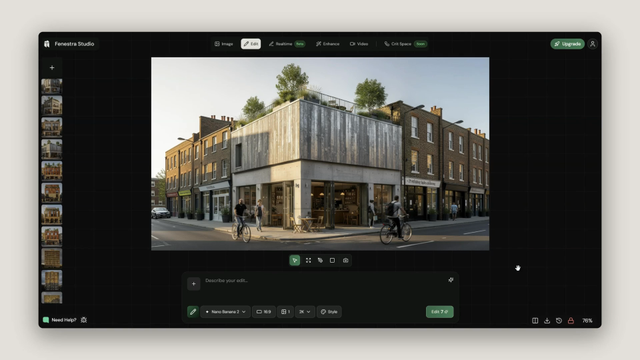Open the Style options button
Screen dimensions: 640x360
coord(329,312)
